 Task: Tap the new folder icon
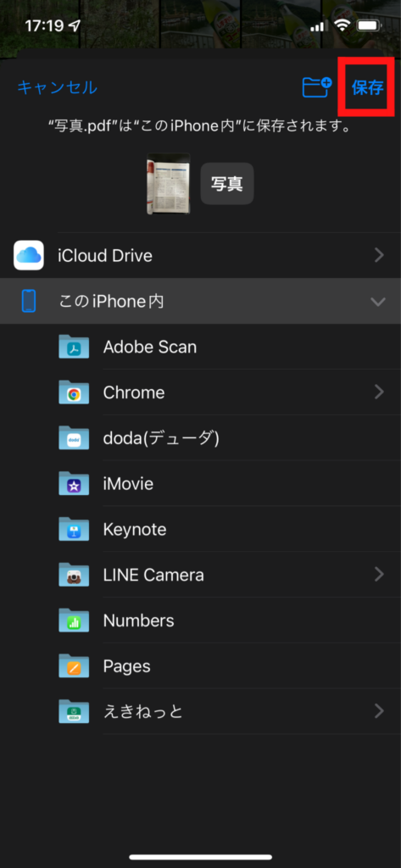click(x=317, y=87)
